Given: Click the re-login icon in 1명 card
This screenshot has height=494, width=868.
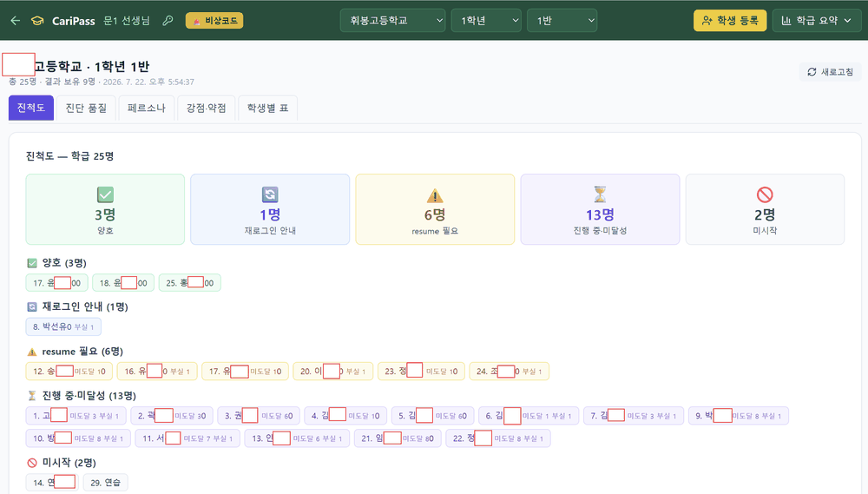Looking at the screenshot, I should click(x=270, y=194).
